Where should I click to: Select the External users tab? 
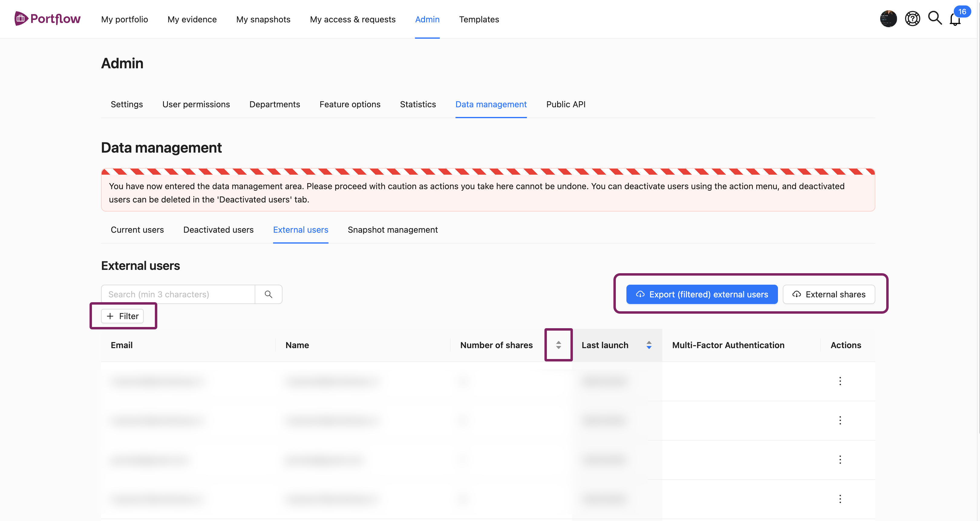[x=301, y=230]
